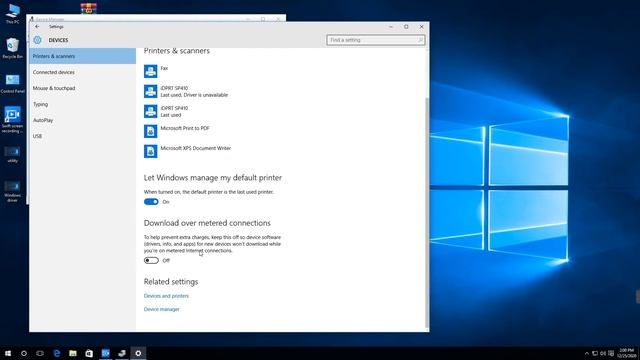Click the search magnifier in Find a setting
640x360 pixels.
point(420,40)
